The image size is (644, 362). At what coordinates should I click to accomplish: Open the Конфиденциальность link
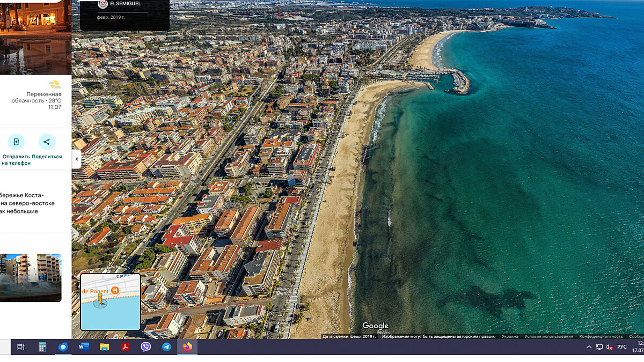click(x=601, y=336)
